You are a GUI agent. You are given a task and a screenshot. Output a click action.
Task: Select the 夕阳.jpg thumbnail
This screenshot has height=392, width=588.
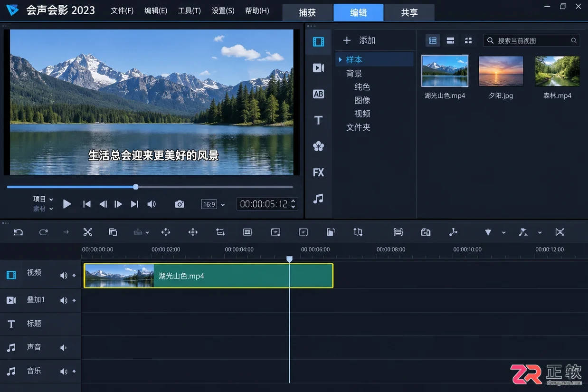[501, 71]
